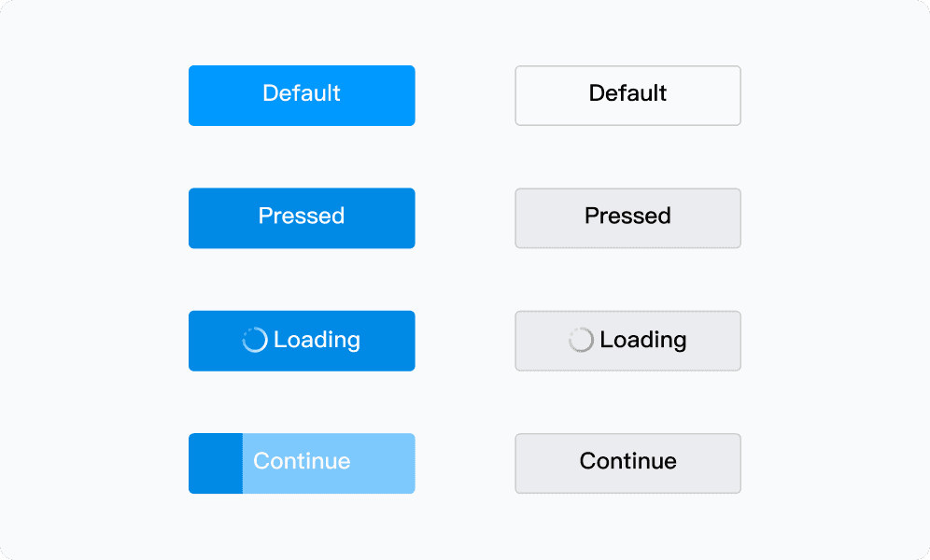Click the spinner icon in blue Loading button

coord(255,340)
